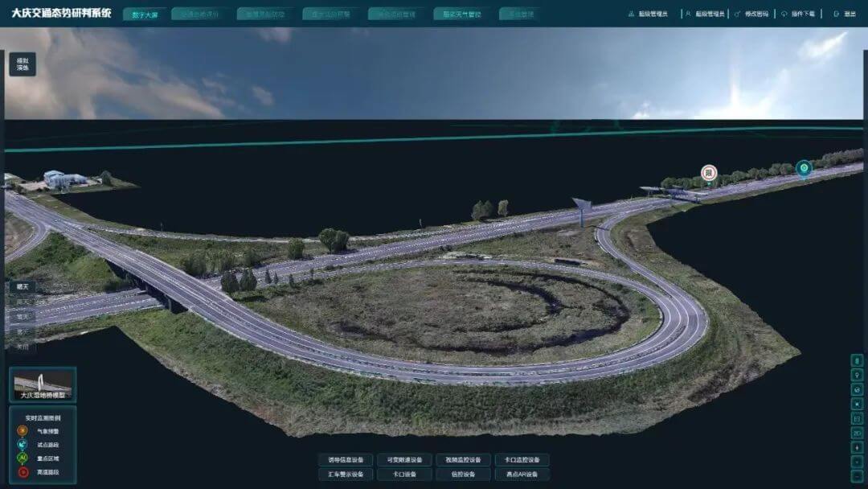
Task: Toggle the 可变限速设备 device layer
Action: (x=404, y=460)
